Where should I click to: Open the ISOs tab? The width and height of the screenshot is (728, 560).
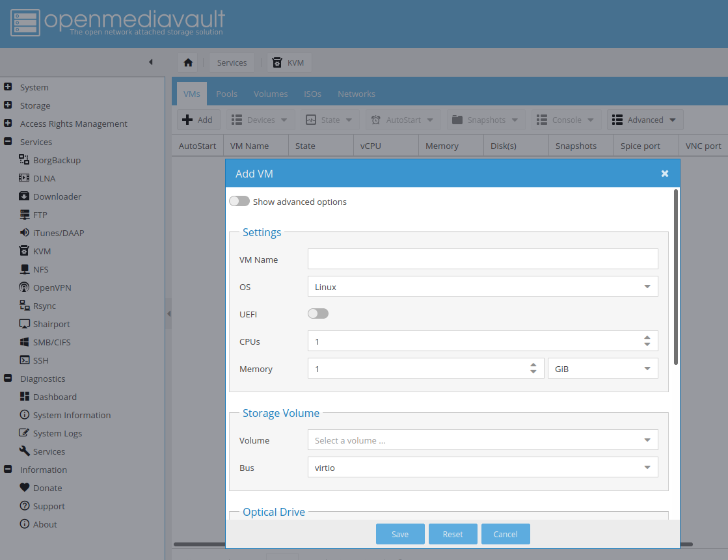click(x=312, y=94)
